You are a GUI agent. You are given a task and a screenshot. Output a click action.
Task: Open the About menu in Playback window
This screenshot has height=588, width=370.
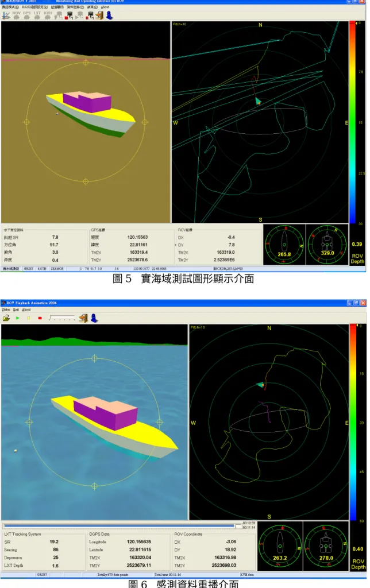(26, 310)
